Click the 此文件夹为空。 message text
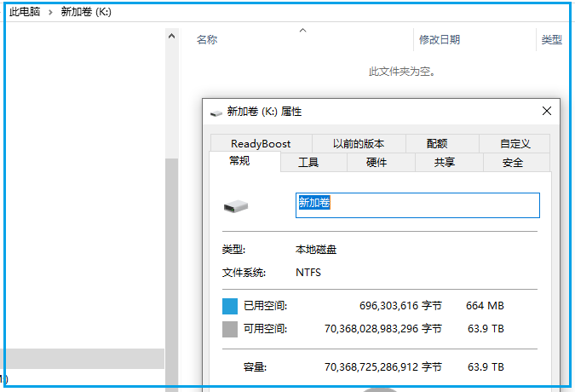 pos(402,72)
